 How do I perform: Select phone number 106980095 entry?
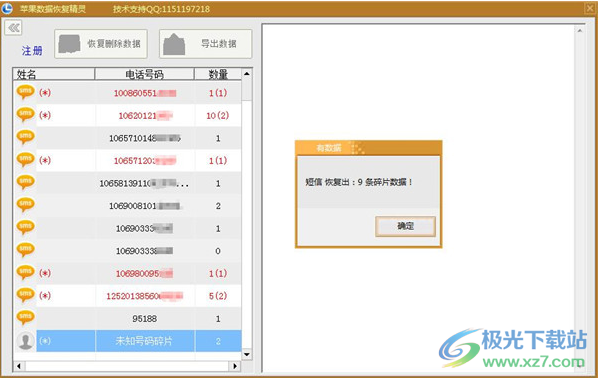tap(145, 273)
